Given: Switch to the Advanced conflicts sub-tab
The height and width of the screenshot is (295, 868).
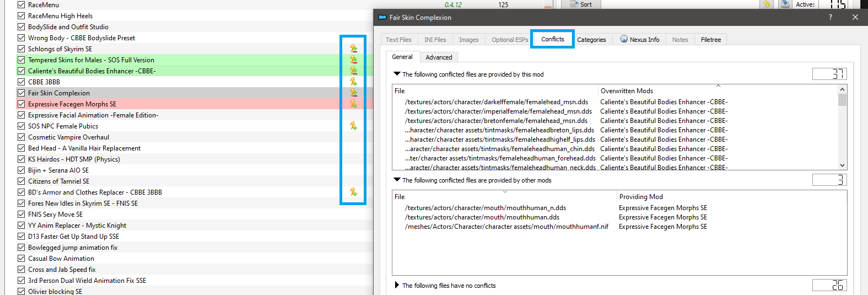Looking at the screenshot, I should (439, 57).
